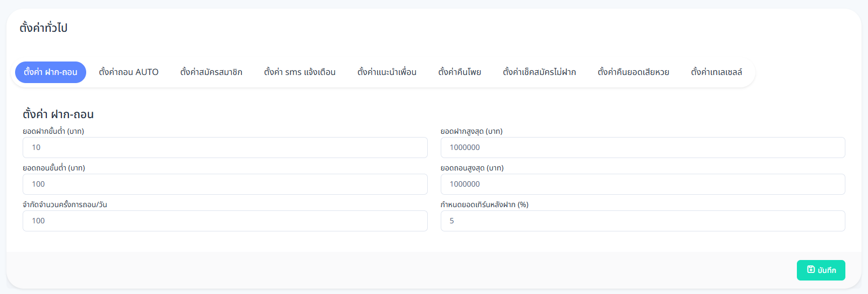Go to ตั้งค่า sms แจ้งเตือน tab
The width and height of the screenshot is (868, 294).
coord(300,72)
